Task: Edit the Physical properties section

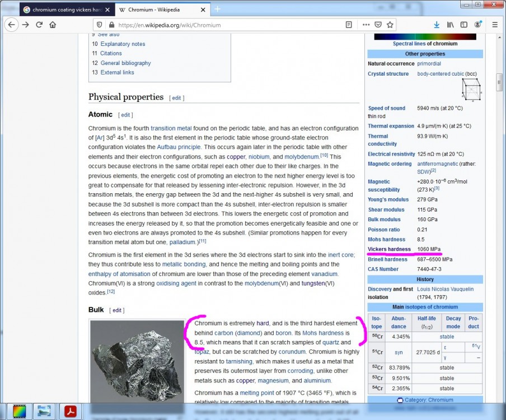Action: click(x=176, y=98)
